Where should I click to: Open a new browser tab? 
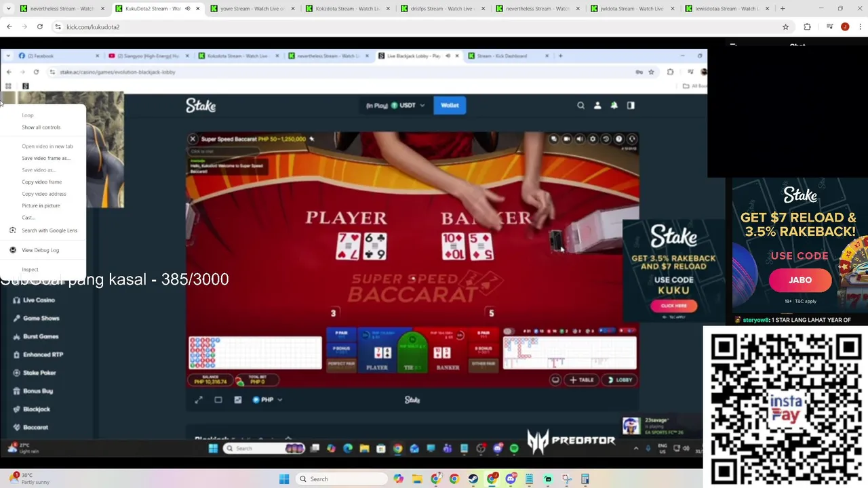click(x=783, y=9)
